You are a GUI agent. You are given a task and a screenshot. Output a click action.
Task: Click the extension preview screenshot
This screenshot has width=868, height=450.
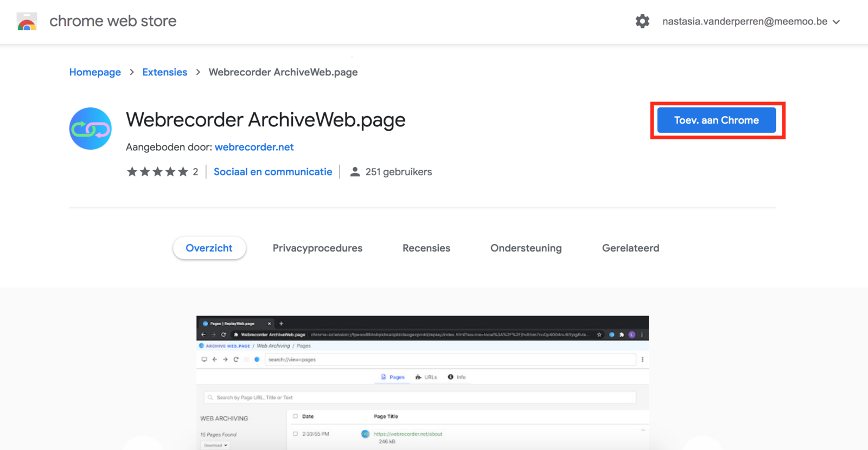[422, 382]
